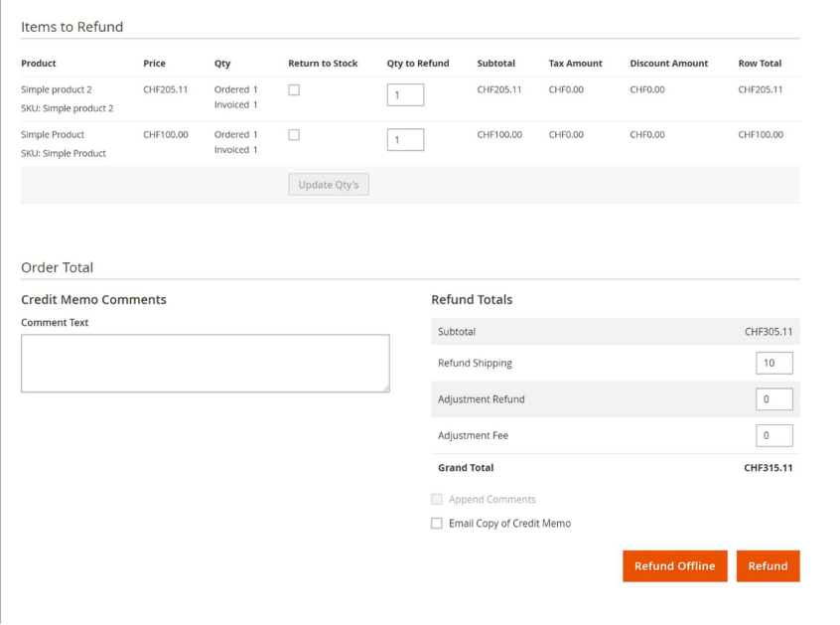Enable Email Copy of Credit Memo checkbox

437,524
